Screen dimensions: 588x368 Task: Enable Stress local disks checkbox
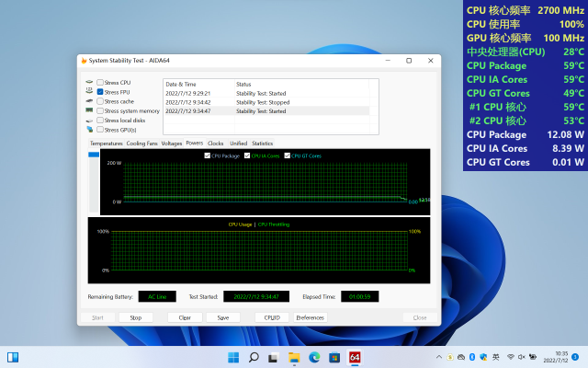click(x=100, y=121)
